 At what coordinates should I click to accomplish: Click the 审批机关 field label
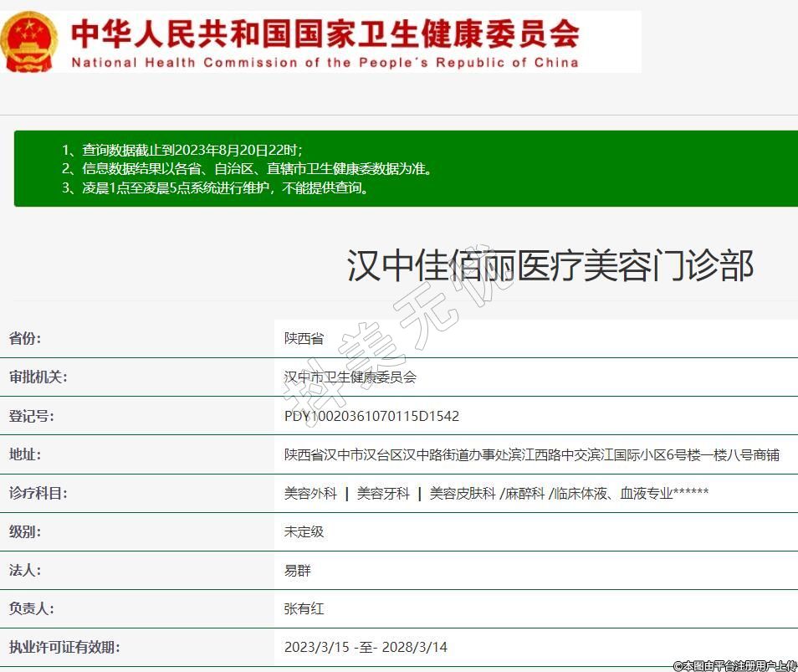(x=38, y=377)
